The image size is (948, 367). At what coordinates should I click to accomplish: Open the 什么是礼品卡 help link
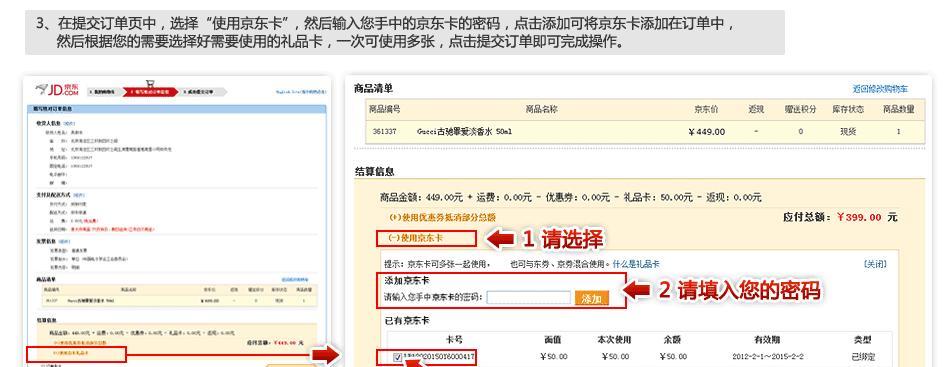(636, 264)
